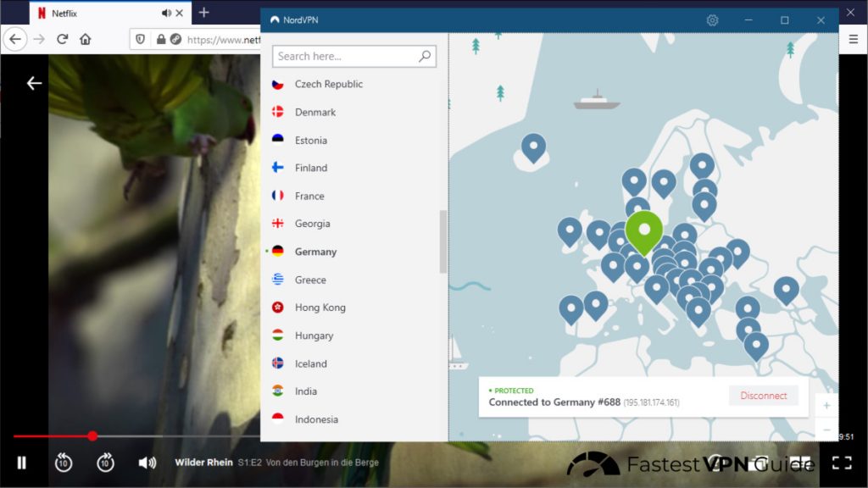868x488 pixels.
Task: Reload the page in Firefox
Action: point(62,39)
